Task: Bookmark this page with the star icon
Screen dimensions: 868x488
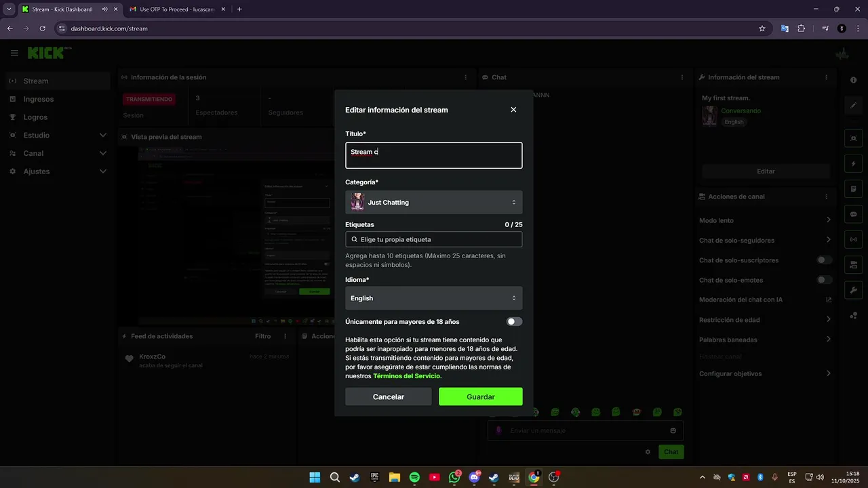Action: pyautogui.click(x=762, y=28)
